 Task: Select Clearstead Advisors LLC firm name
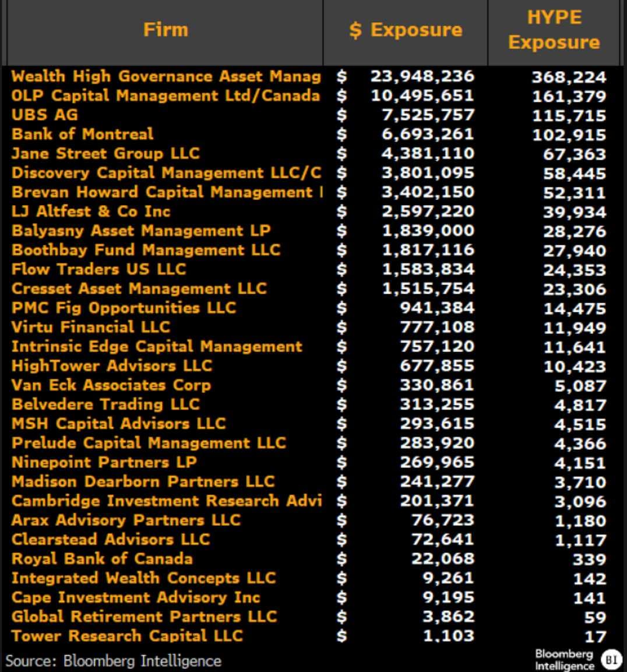pyautogui.click(x=111, y=539)
